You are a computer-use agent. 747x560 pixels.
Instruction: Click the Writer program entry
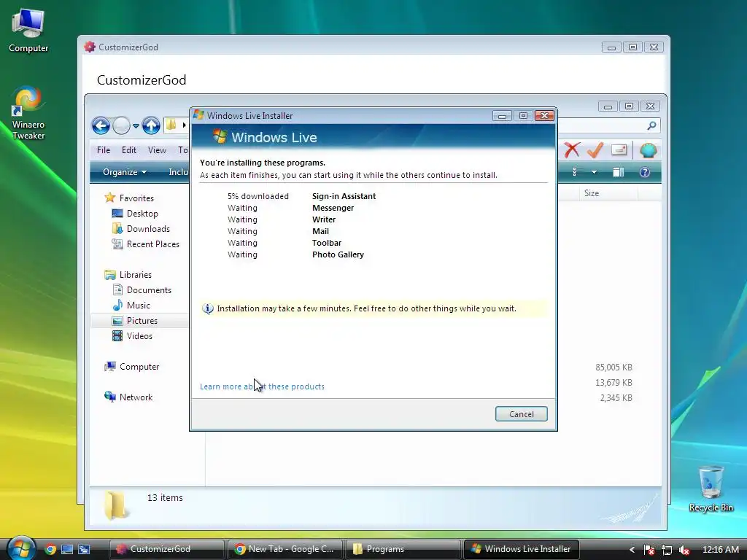click(x=324, y=219)
